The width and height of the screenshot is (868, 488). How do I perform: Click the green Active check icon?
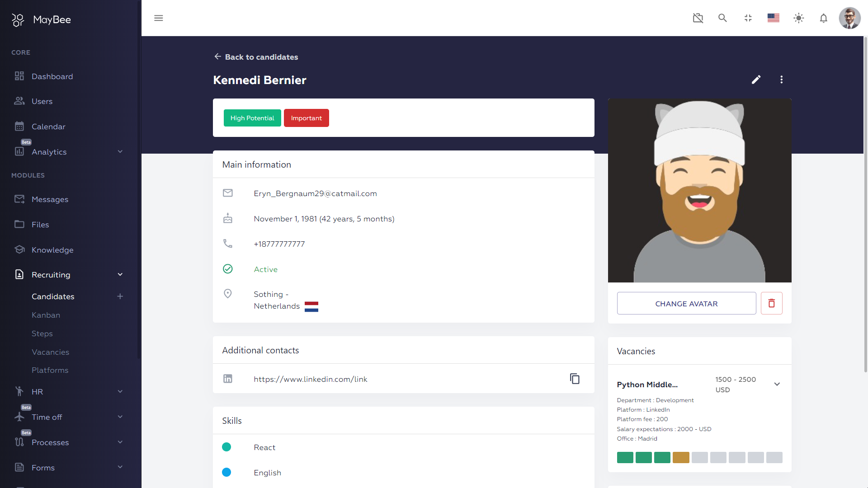click(x=228, y=269)
